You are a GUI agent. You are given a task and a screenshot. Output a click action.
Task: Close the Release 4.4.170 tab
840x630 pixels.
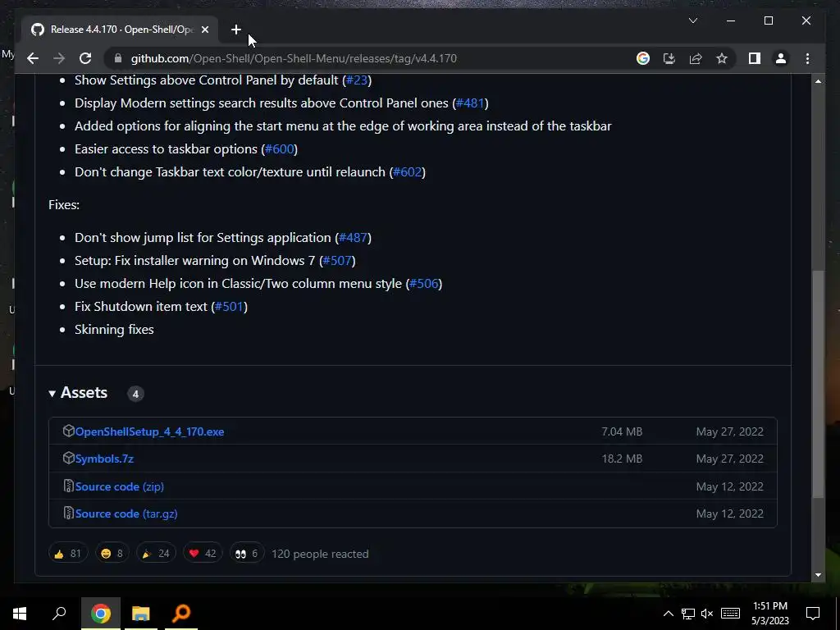click(x=204, y=30)
